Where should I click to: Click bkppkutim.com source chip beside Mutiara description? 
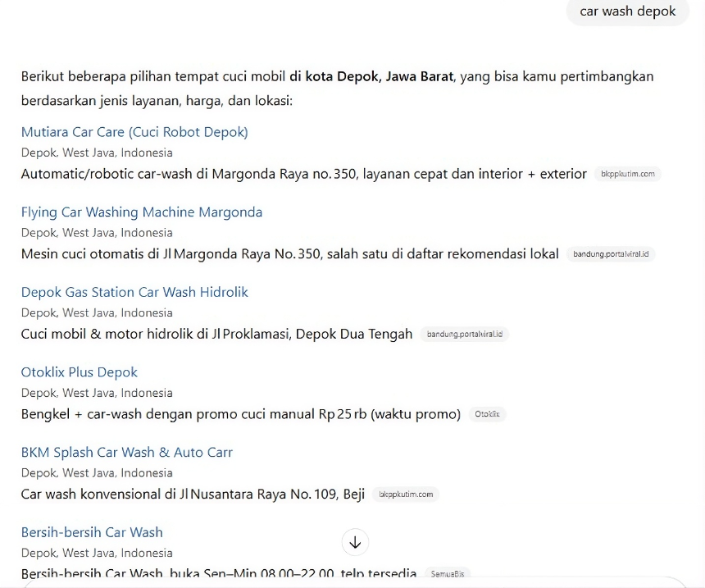[628, 174]
